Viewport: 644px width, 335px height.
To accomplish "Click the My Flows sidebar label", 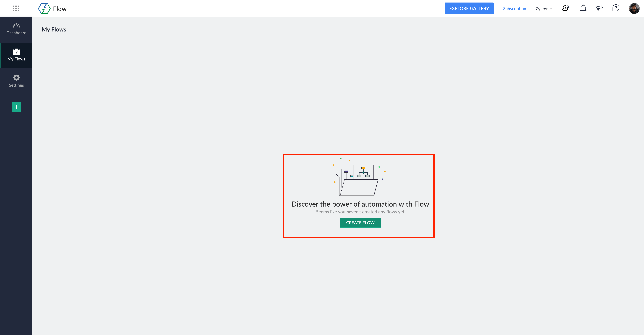I will [x=16, y=59].
